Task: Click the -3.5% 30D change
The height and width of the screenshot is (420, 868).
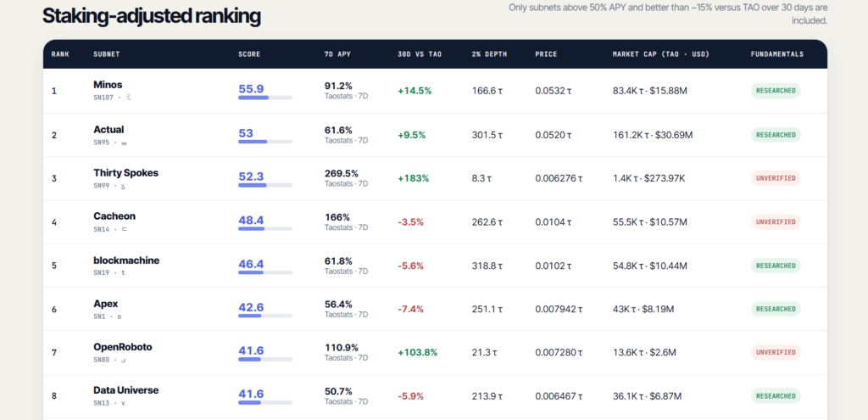Action: (410, 222)
